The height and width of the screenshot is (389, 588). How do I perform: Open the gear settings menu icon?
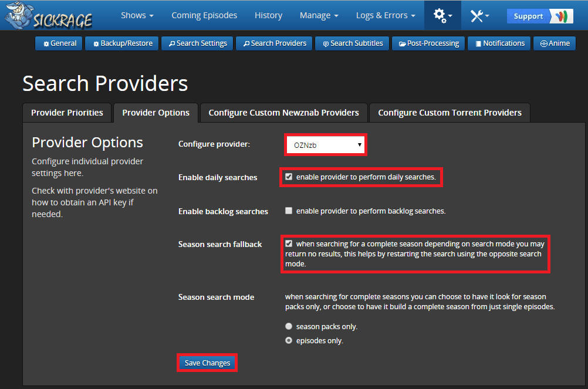click(x=442, y=16)
